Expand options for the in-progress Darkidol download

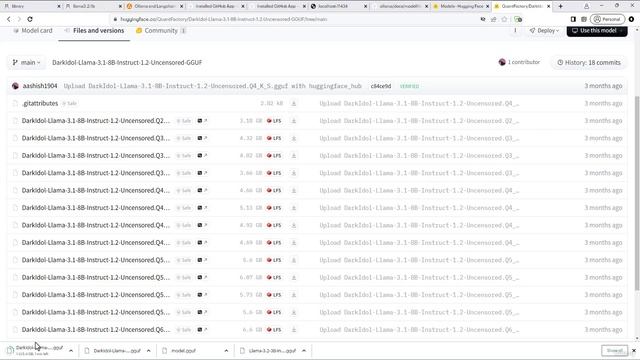coord(71,351)
